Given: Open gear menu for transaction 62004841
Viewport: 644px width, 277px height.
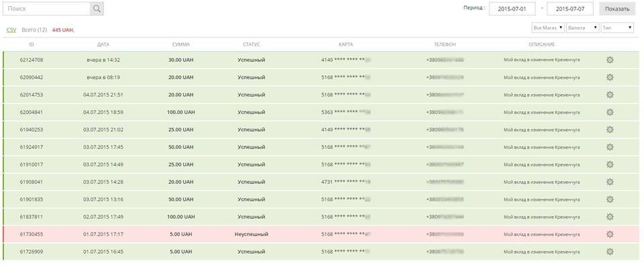Looking at the screenshot, I should click(x=610, y=112).
